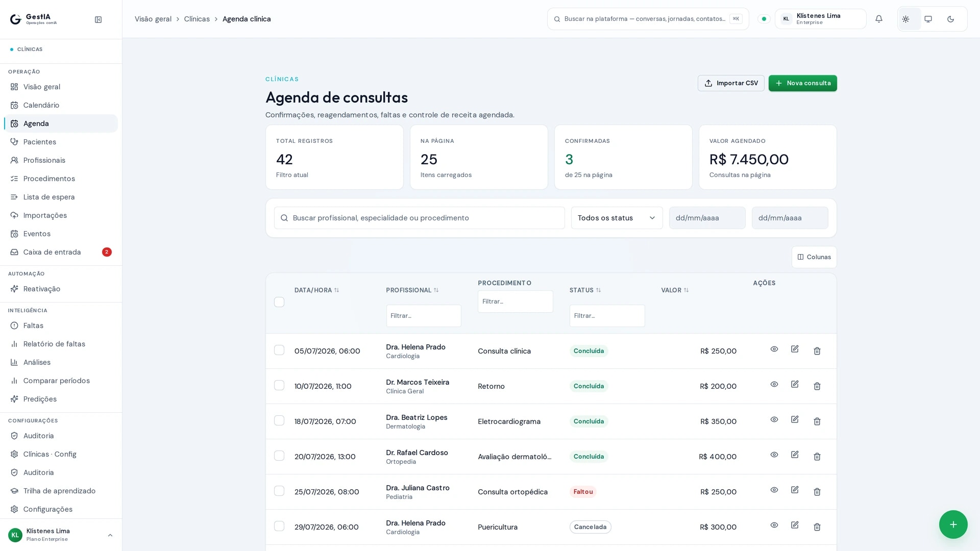Select system theme monitor icon
The height and width of the screenshot is (551, 980).
[x=928, y=19]
